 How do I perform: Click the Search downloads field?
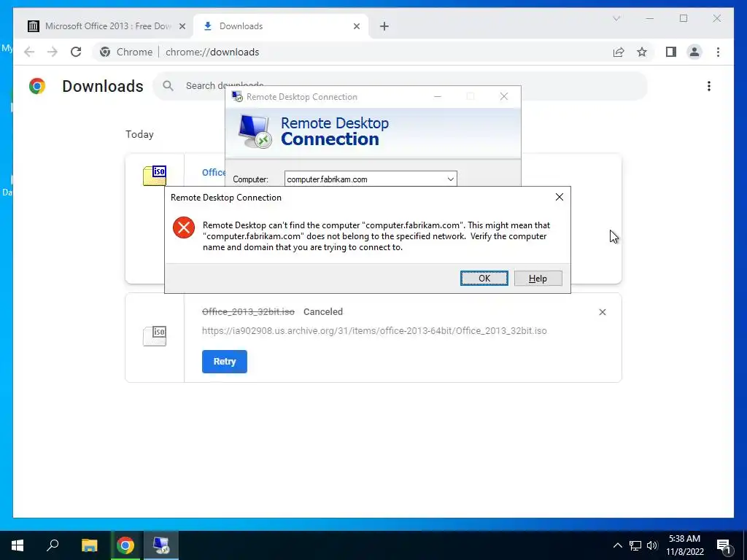coord(400,86)
